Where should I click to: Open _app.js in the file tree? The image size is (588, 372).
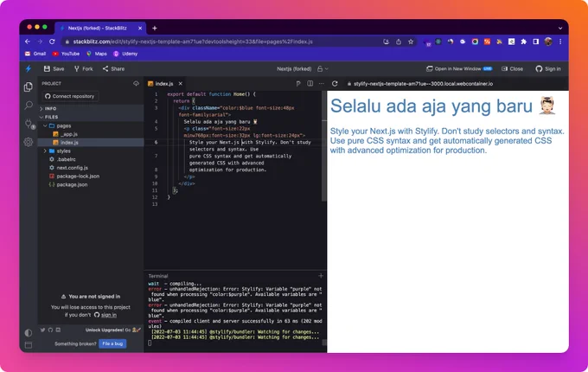(x=91, y=134)
